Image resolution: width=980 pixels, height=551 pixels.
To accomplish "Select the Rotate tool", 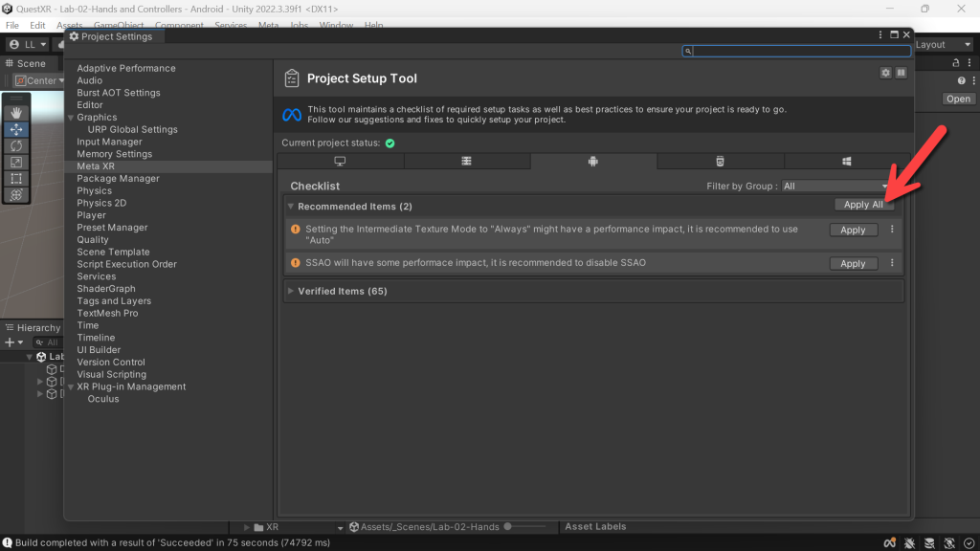I will (x=16, y=145).
